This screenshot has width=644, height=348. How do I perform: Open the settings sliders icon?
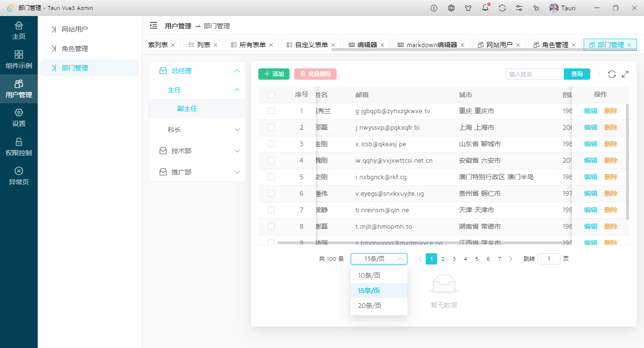pyautogui.click(x=519, y=8)
